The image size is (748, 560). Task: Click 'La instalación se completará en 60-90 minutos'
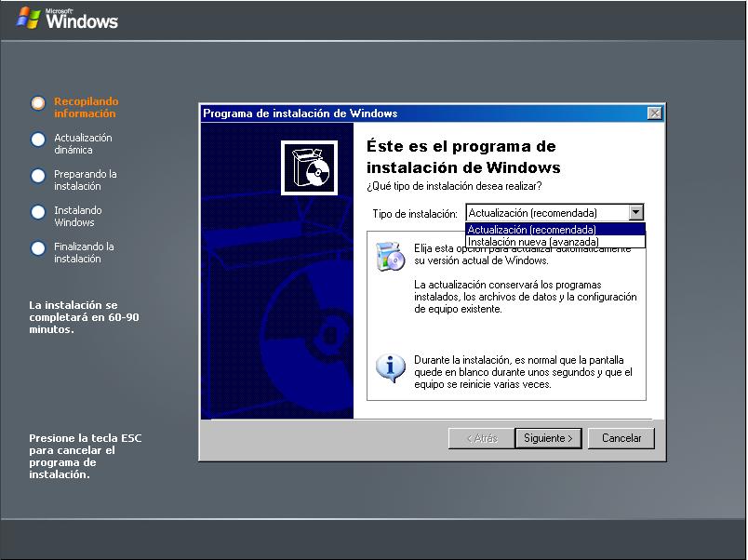click(84, 317)
